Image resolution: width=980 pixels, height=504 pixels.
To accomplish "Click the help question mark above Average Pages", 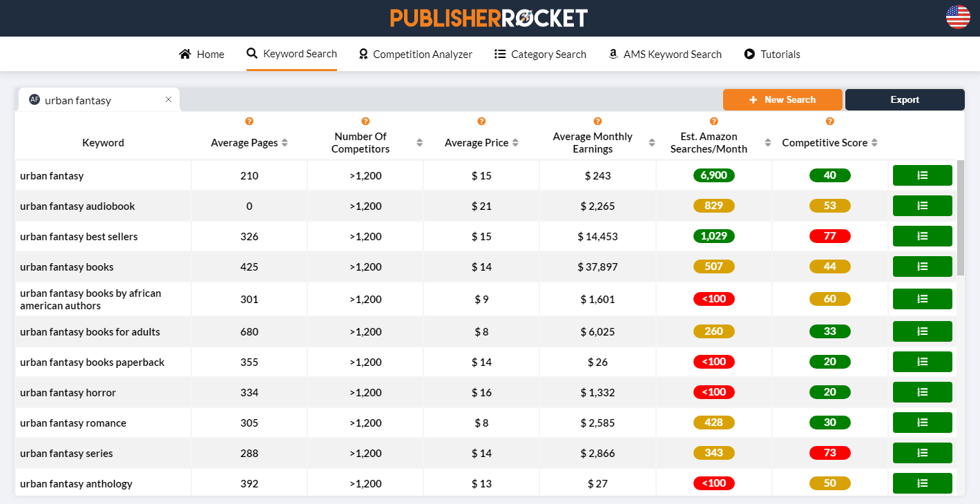I will [249, 121].
